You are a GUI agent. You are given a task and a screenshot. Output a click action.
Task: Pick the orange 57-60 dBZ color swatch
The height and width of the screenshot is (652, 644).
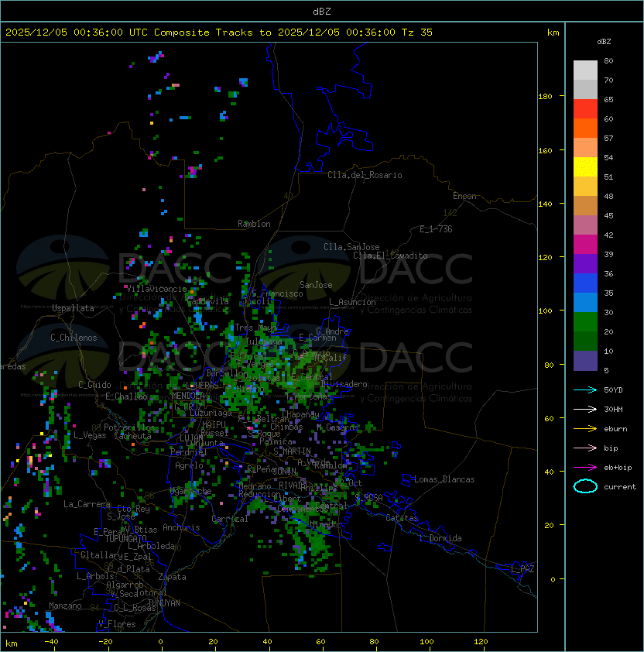(x=585, y=128)
